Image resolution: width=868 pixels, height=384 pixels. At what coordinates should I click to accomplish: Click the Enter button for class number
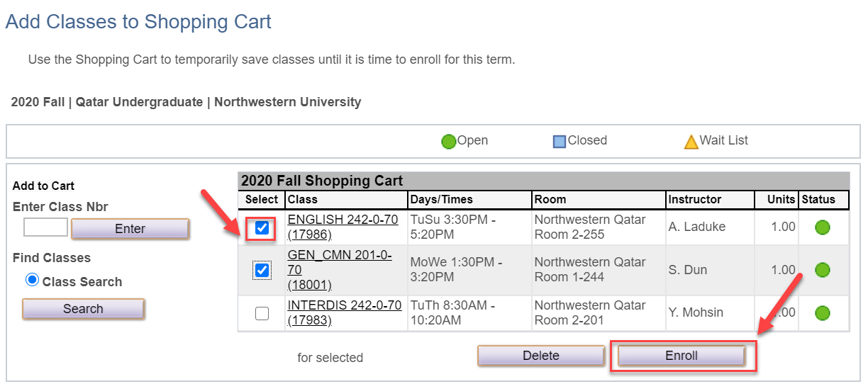click(x=130, y=229)
